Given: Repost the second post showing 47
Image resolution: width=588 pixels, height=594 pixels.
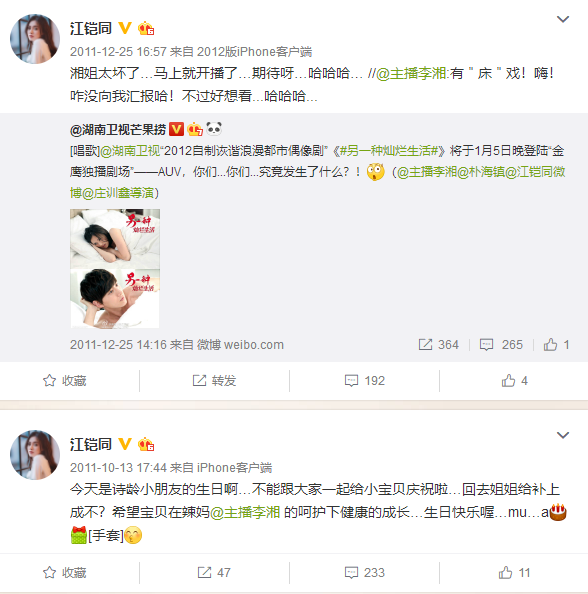Looking at the screenshot, I should pyautogui.click(x=214, y=572).
